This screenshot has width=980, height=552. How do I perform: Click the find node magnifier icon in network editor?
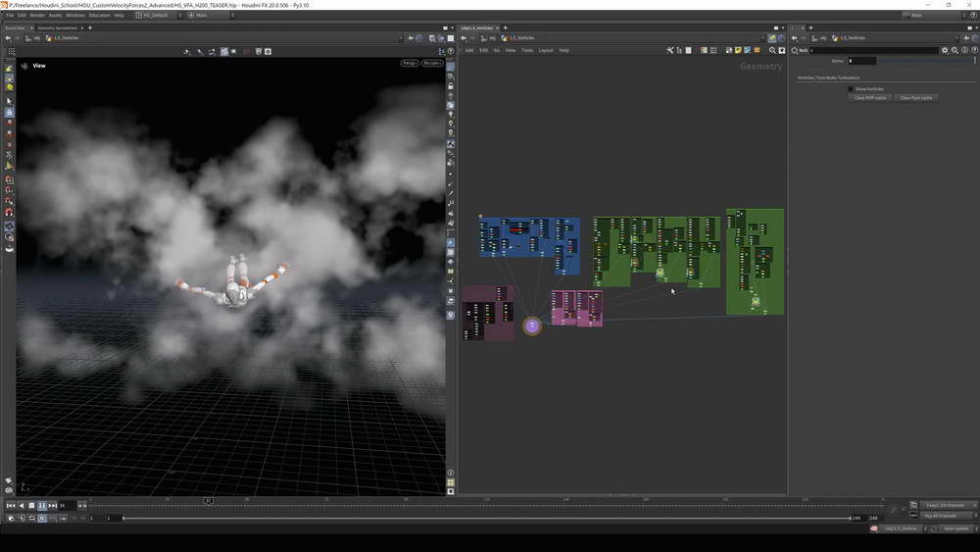point(772,50)
